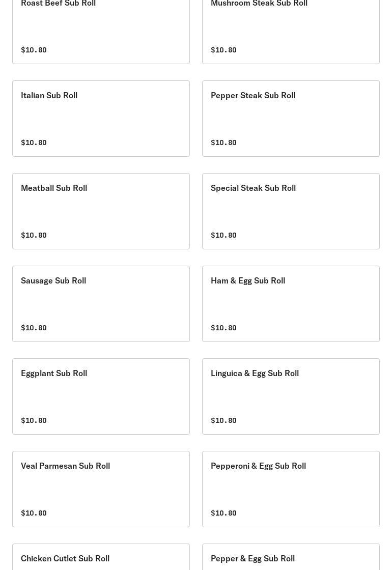
Task: Click the Special Steak Sub Roll price
Action: tap(223, 235)
